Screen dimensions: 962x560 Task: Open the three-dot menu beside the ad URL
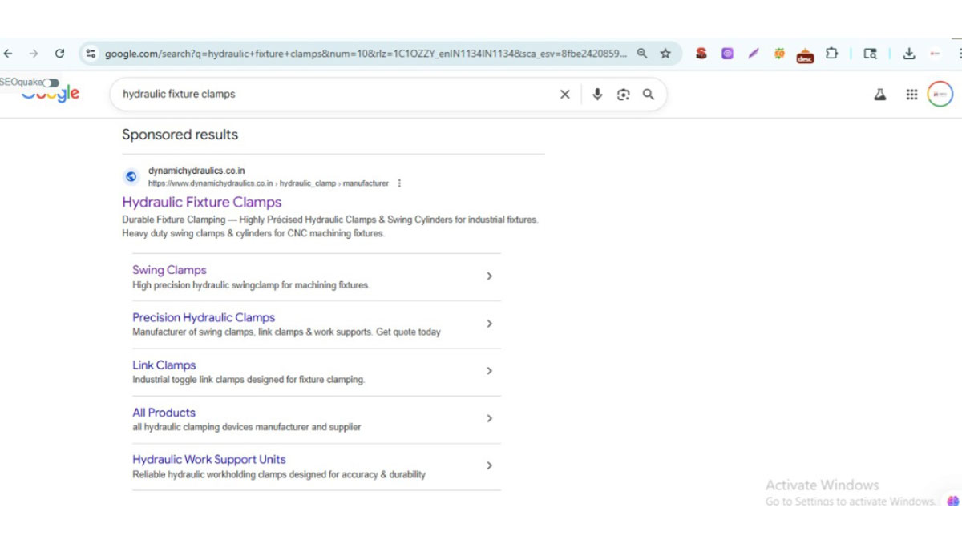(x=399, y=183)
